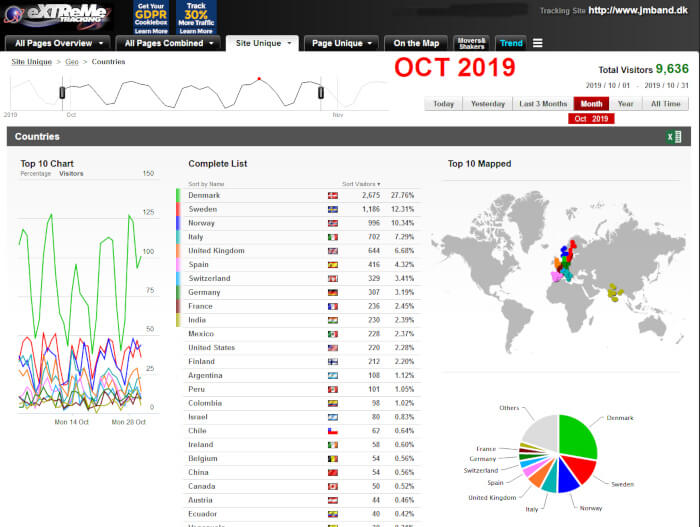Click Austria row in country list
700x527 pixels.
point(302,500)
